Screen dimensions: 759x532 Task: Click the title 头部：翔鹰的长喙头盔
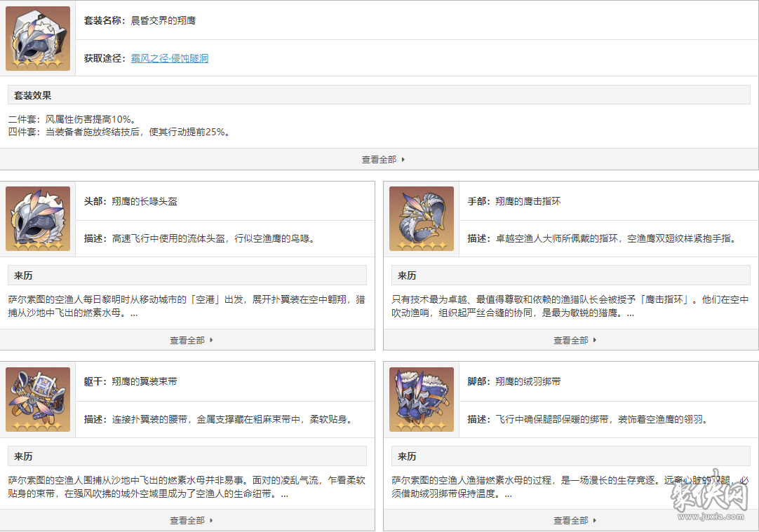pos(130,201)
